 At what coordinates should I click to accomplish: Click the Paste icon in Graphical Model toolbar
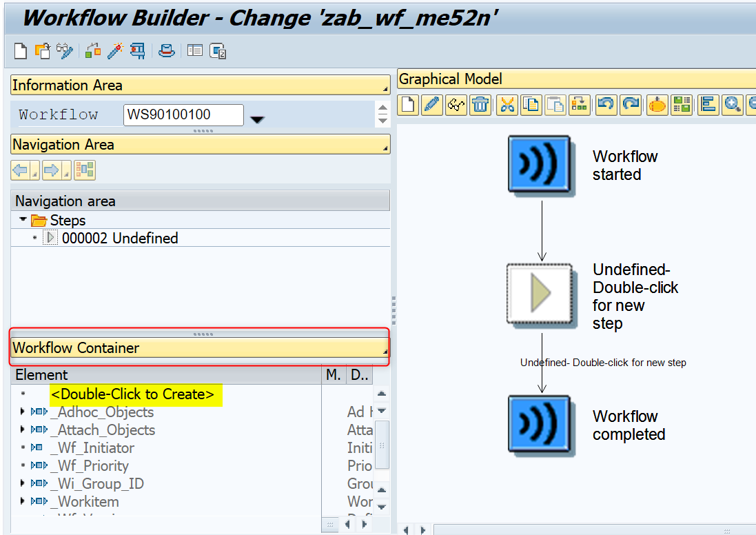(555, 104)
